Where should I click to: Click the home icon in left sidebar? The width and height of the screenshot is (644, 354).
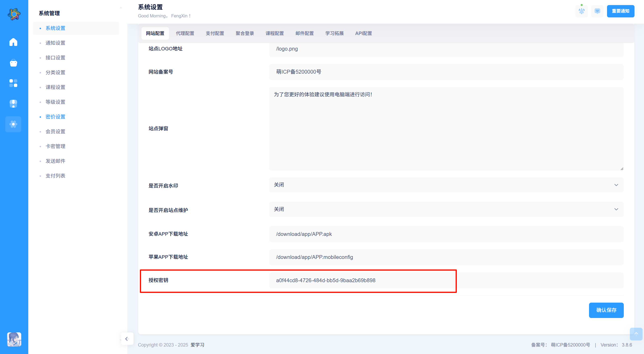(13, 42)
